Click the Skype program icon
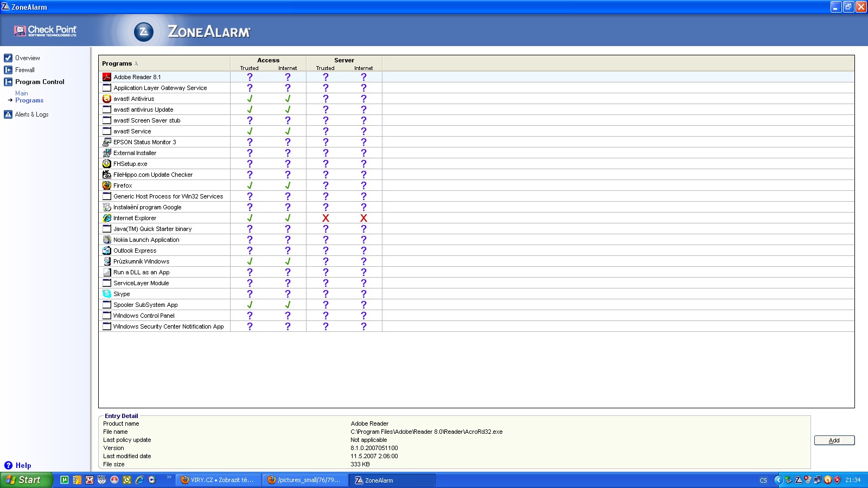The image size is (868, 488). coord(107,294)
